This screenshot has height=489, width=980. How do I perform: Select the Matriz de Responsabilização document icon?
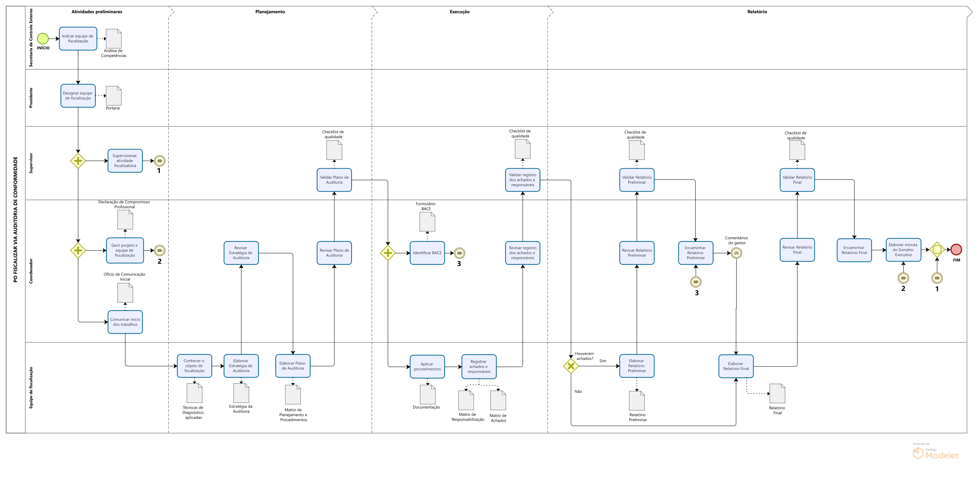(x=466, y=400)
